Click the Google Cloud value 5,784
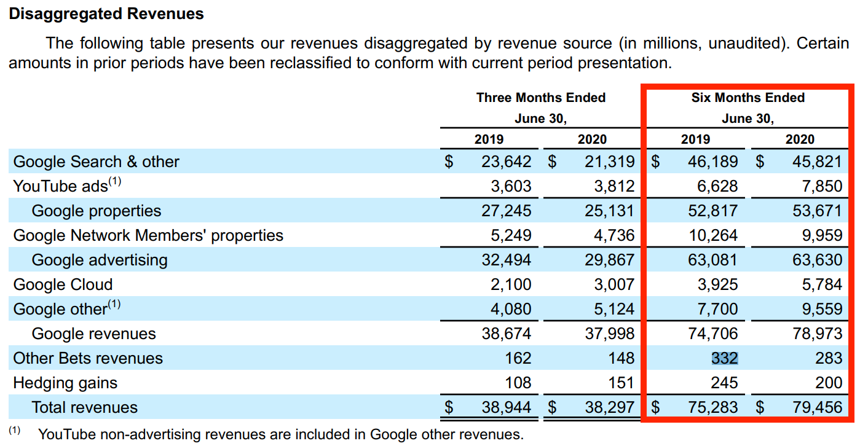868x446 pixels. [821, 284]
